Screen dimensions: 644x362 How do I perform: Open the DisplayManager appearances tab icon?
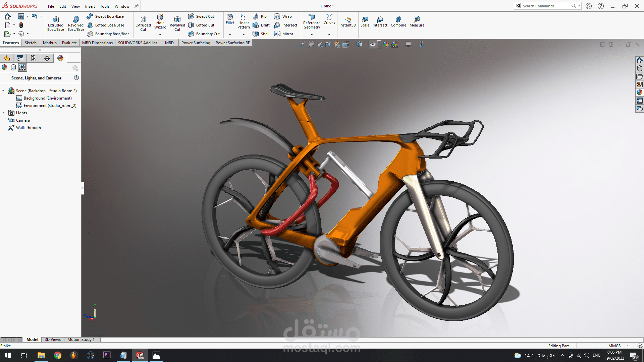pos(60,58)
